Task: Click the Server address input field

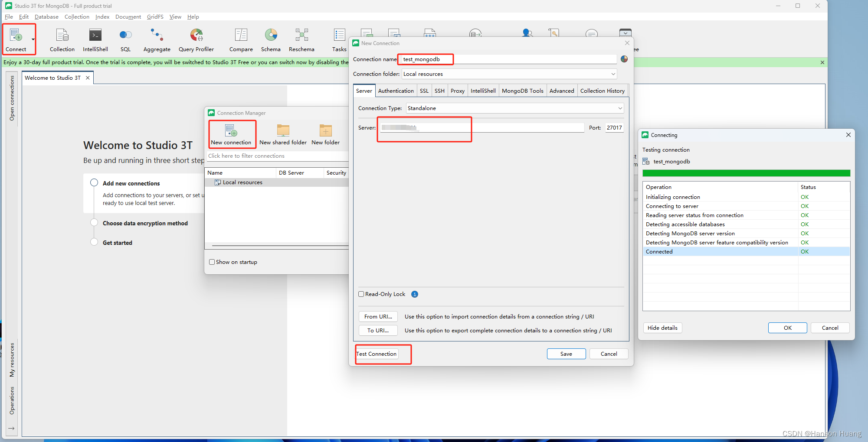Action: [x=482, y=128]
